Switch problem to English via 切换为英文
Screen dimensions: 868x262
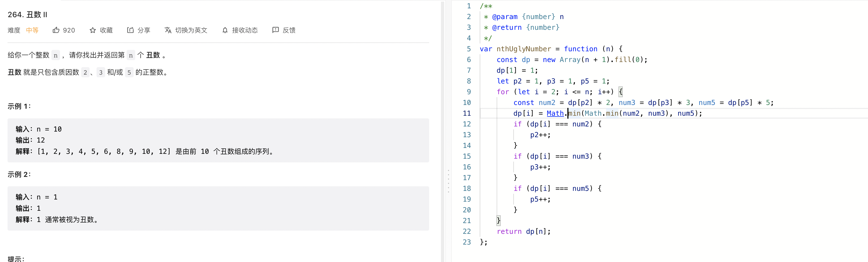[x=191, y=30]
